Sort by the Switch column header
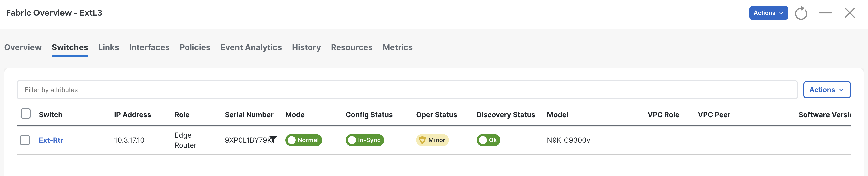Screen dimensions: 868x176 click(51, 115)
